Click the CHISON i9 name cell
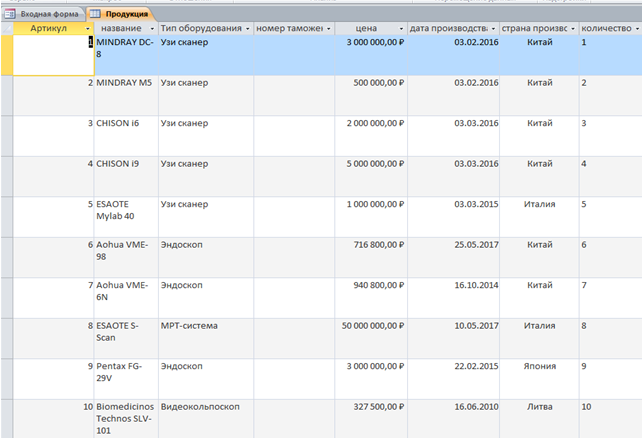 [126, 176]
